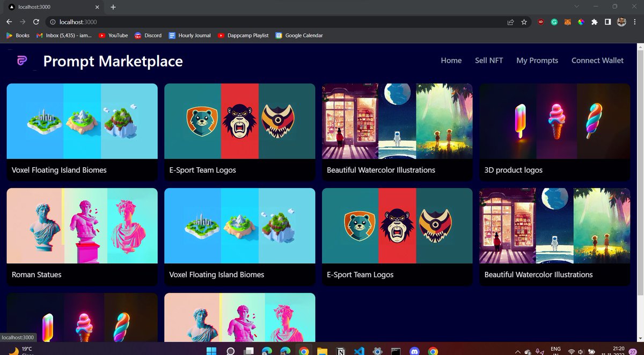Open the Windows Start menu
644x355 pixels.
click(211, 351)
